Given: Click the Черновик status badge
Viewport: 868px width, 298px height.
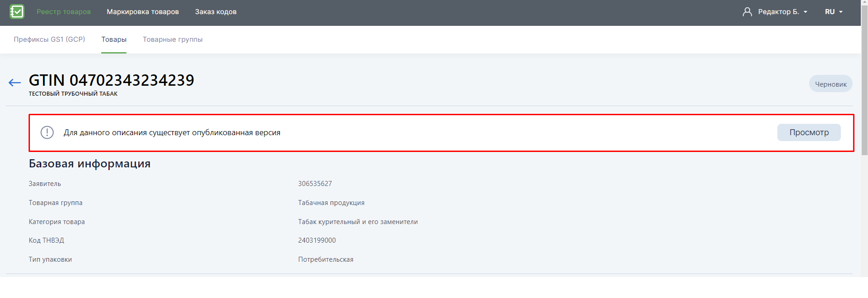Looking at the screenshot, I should (x=831, y=84).
